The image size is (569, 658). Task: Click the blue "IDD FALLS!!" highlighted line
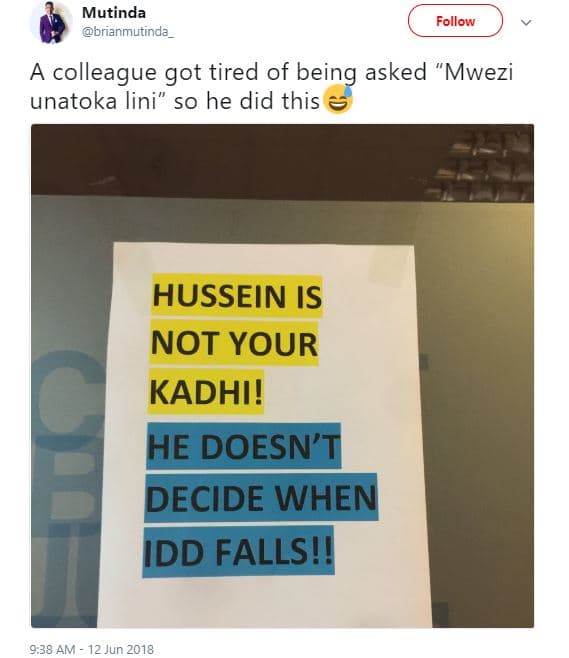238,552
